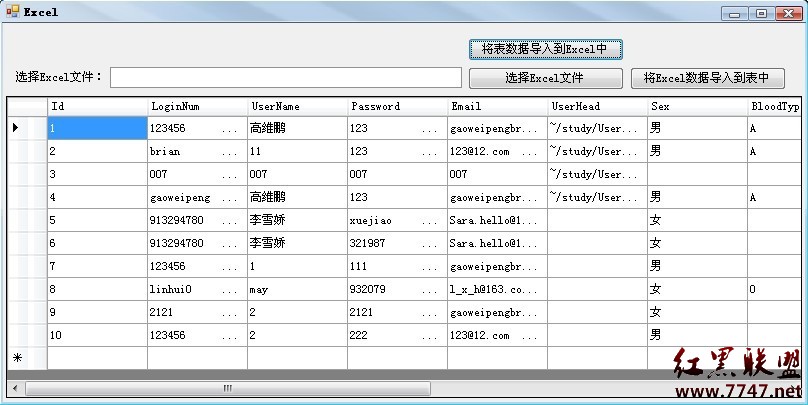This screenshot has width=808, height=405.
Task: Select Email cell 'l_x_h@163.co...'
Action: 497,289
